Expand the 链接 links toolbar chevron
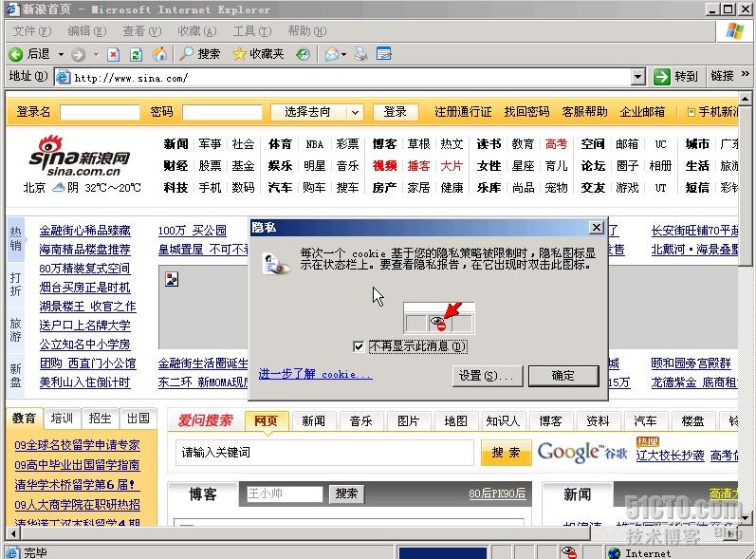The height and width of the screenshot is (559, 756). [746, 74]
